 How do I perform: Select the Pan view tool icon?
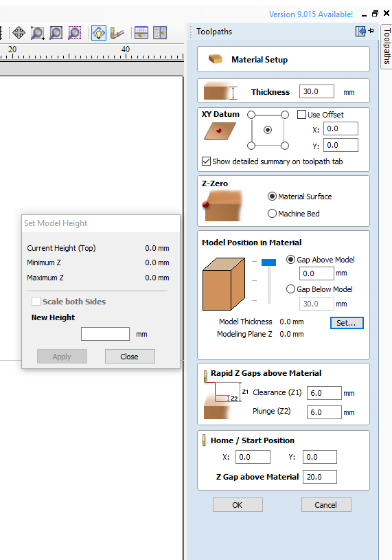point(19,33)
